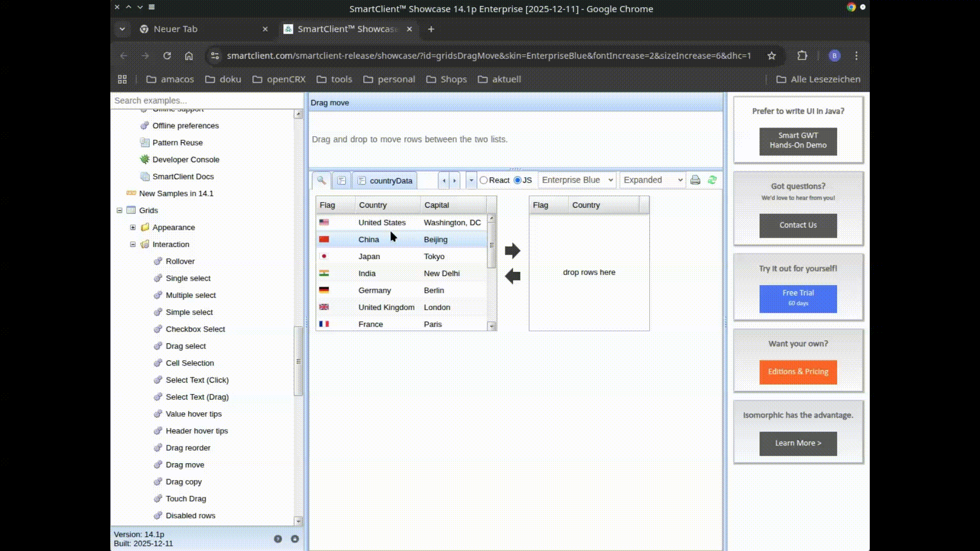Click the green refresh sample icon
The image size is (980, 551).
(712, 180)
